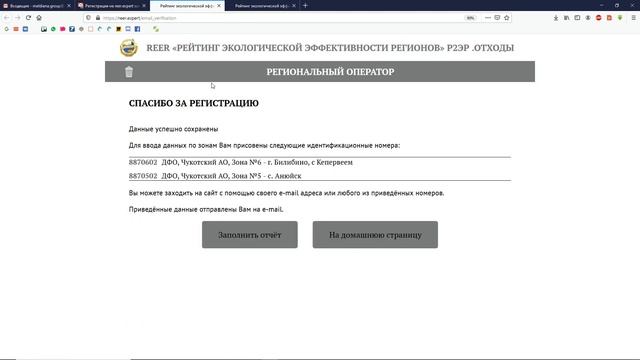This screenshot has height=360, width=640.
Task: Open the pink bookmark icon in bookmarks bar
Action: pyautogui.click(x=62, y=29)
